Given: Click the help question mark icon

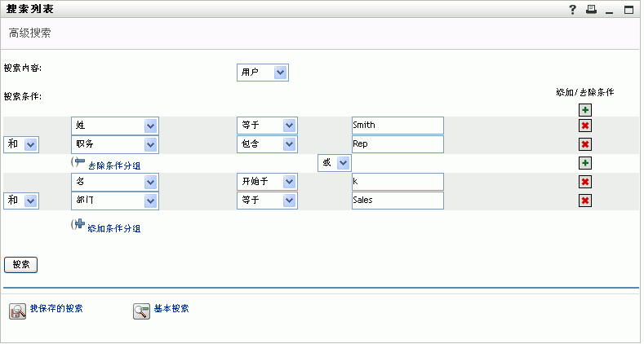Looking at the screenshot, I should coord(573,10).
